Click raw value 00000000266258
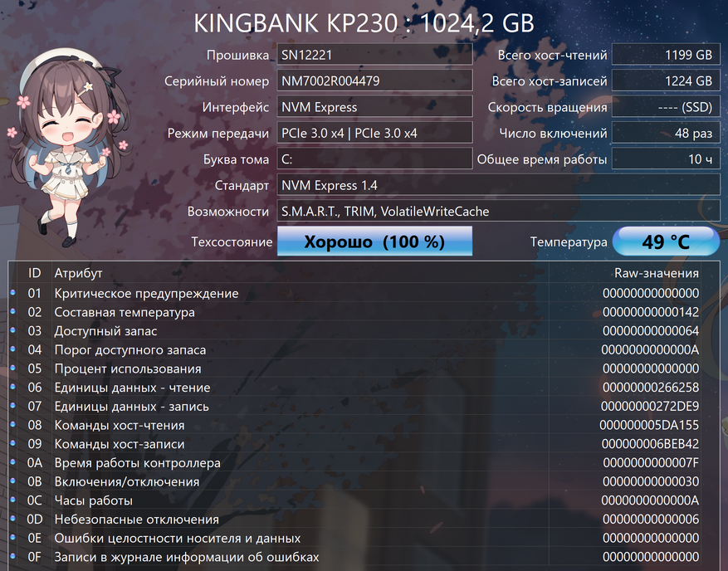This screenshot has height=571, width=728. click(x=651, y=387)
